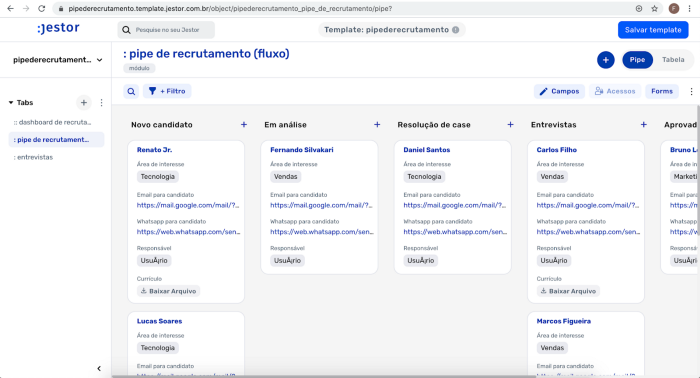Add a card to the Em análise column

(x=377, y=125)
